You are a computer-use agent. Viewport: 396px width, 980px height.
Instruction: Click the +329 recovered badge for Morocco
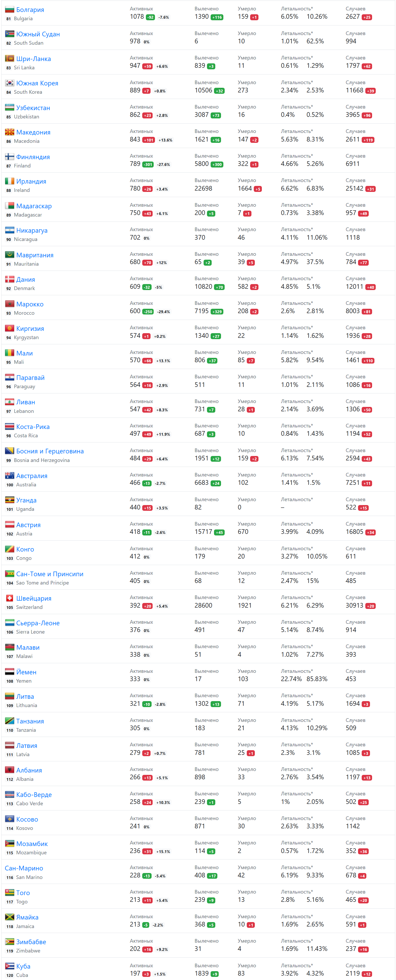point(217,312)
